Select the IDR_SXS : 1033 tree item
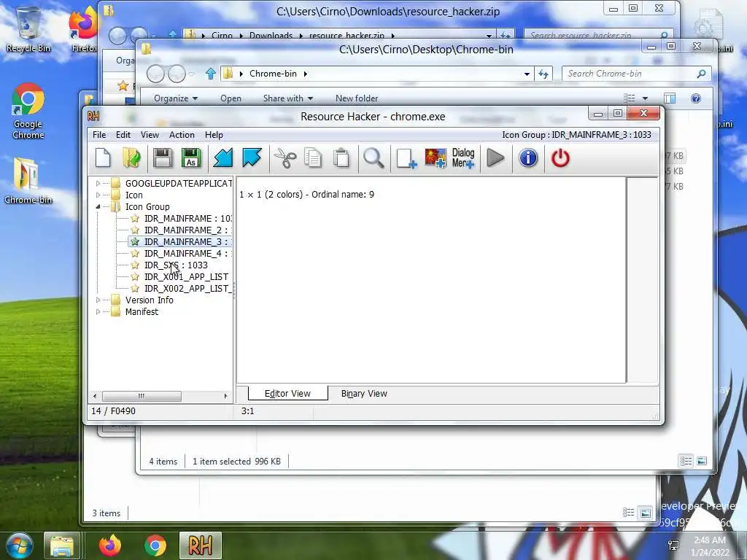This screenshot has height=560, width=747. click(176, 265)
